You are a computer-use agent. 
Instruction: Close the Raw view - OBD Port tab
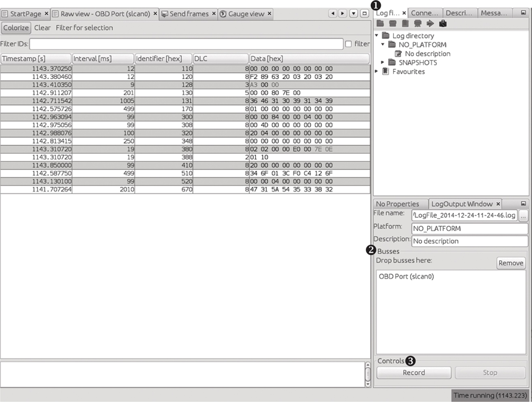pyautogui.click(x=155, y=13)
